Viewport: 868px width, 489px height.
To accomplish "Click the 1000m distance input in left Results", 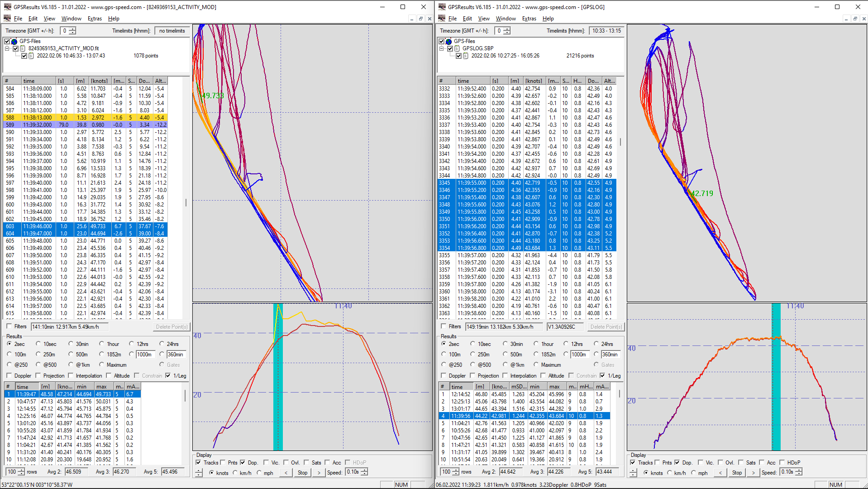I will pyautogui.click(x=146, y=355).
